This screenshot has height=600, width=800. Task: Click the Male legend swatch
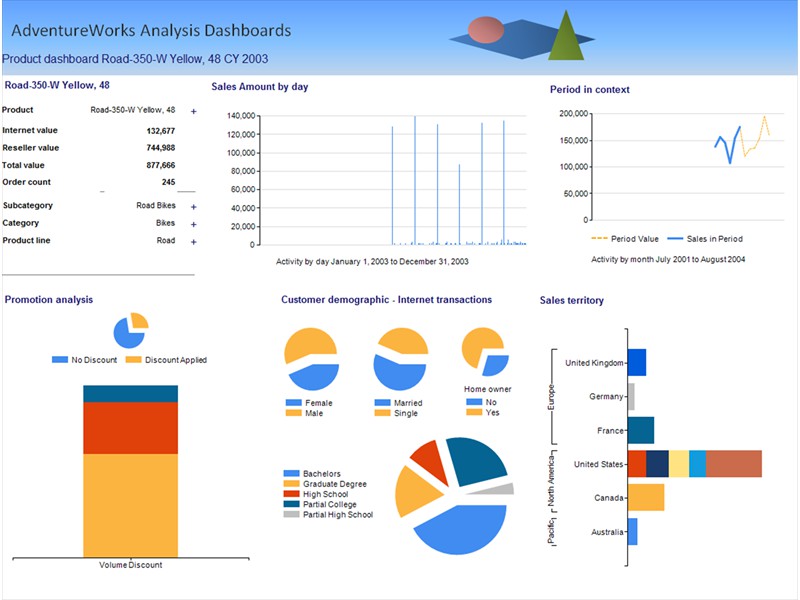[293, 413]
